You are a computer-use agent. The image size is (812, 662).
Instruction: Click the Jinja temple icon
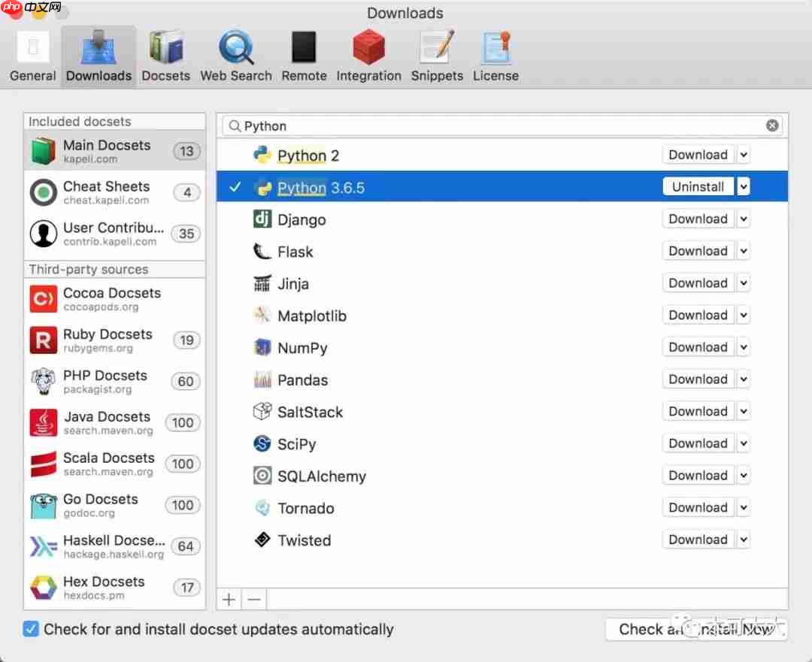coord(262,283)
